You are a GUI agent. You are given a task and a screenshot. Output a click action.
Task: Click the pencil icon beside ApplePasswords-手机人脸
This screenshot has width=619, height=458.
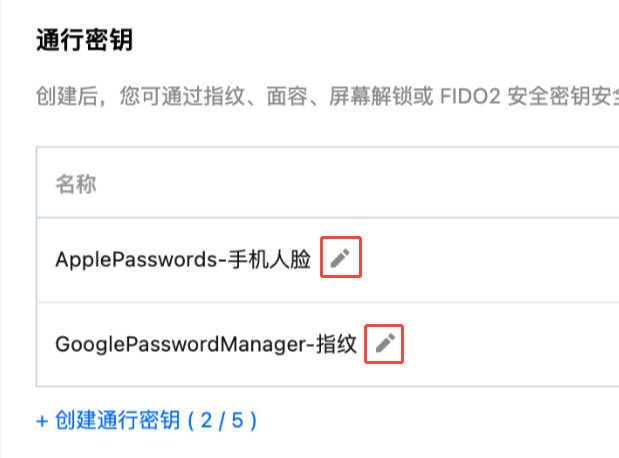click(x=340, y=259)
